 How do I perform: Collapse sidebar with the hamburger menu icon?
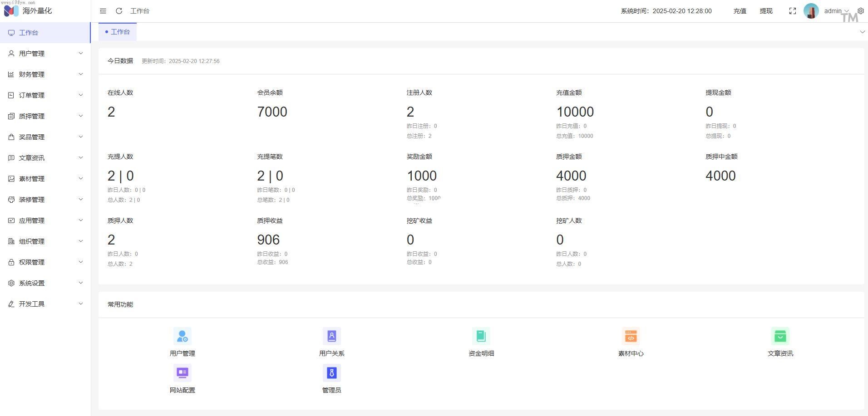click(103, 11)
